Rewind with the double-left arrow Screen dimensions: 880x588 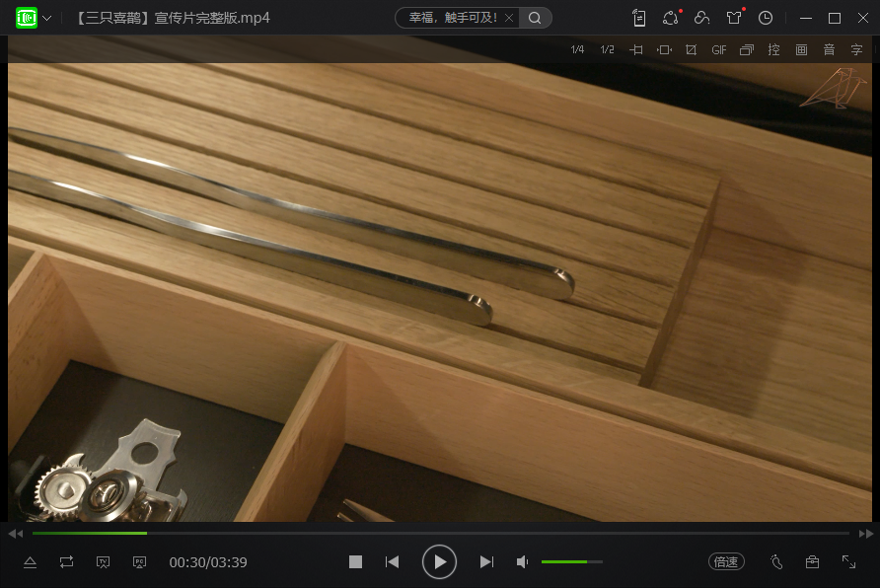16,534
